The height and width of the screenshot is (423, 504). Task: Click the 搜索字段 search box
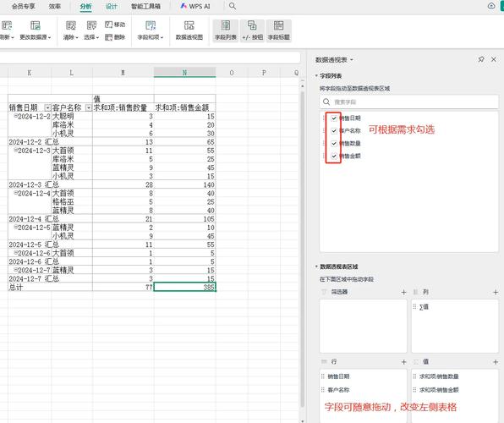[408, 102]
